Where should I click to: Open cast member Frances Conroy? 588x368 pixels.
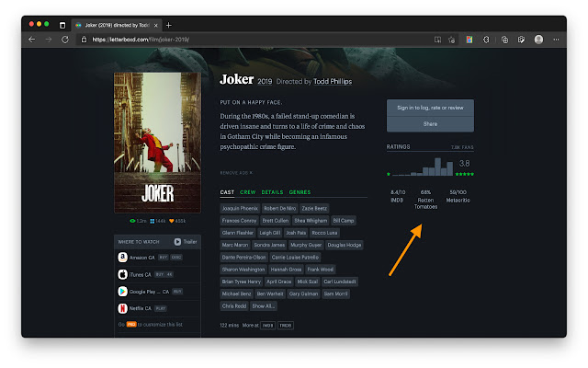[239, 221]
